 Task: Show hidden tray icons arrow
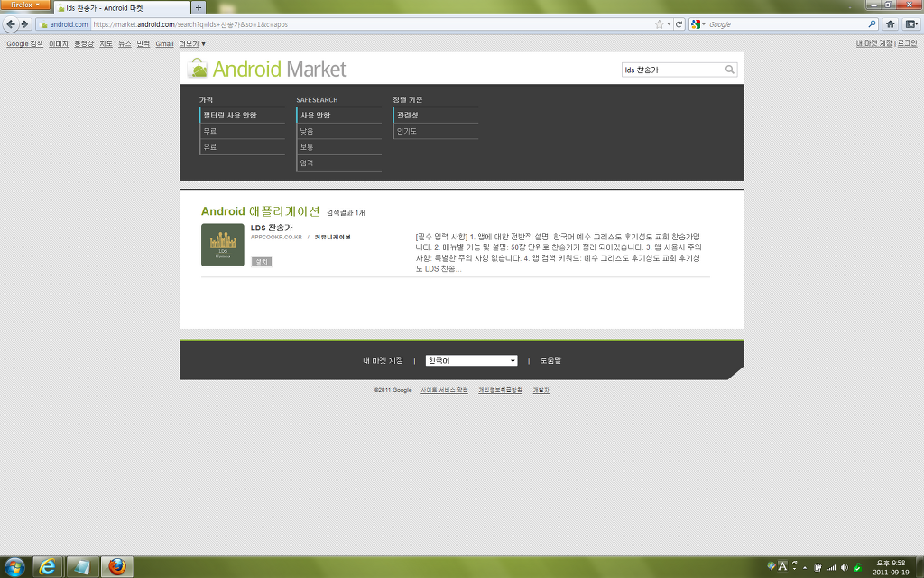[x=805, y=567]
